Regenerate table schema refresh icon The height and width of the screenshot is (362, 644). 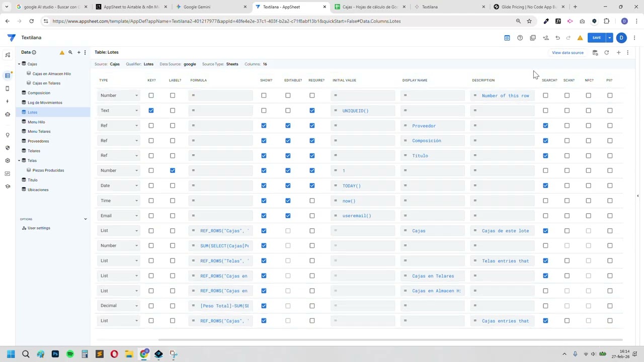(606, 52)
